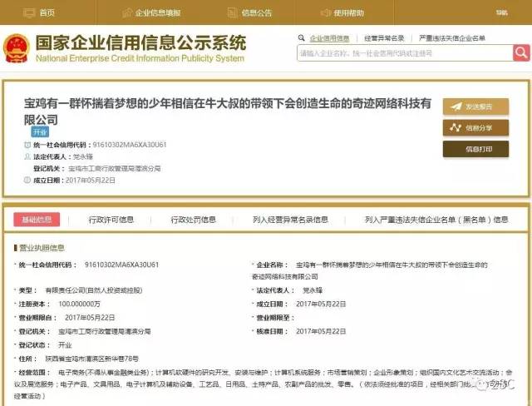Viewport: 532px width, 406px height.
Task: Click the 首页 home monitor icon
Action: pos(27,12)
